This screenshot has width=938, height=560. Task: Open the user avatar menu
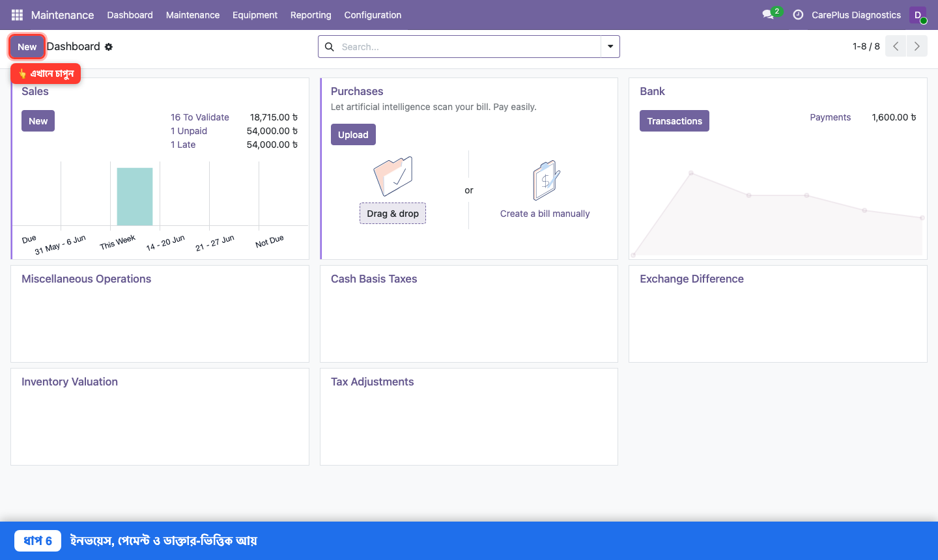click(918, 15)
